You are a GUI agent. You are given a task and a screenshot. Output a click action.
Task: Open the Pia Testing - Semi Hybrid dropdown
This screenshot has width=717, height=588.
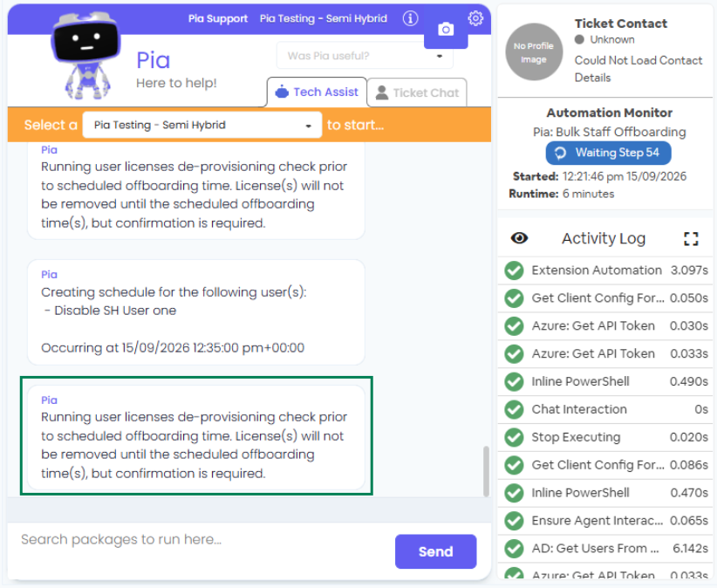point(202,125)
